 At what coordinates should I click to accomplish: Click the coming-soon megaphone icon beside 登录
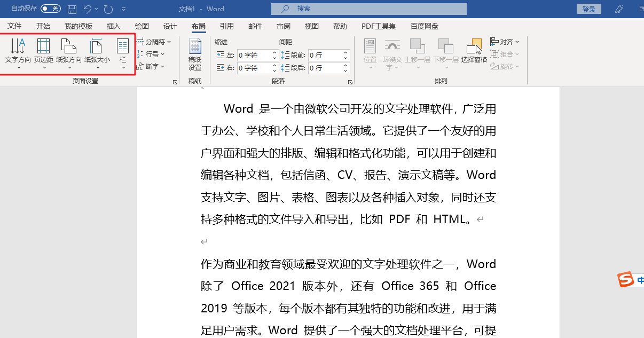(x=619, y=9)
